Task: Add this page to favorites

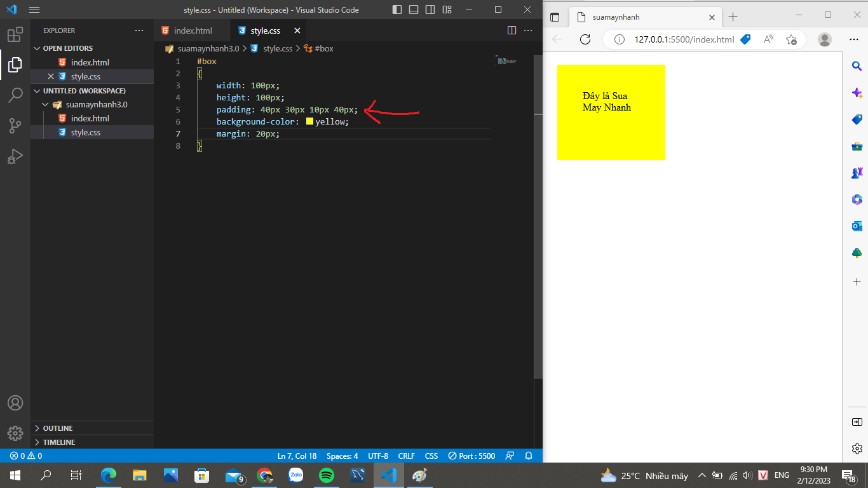Action: (x=791, y=39)
